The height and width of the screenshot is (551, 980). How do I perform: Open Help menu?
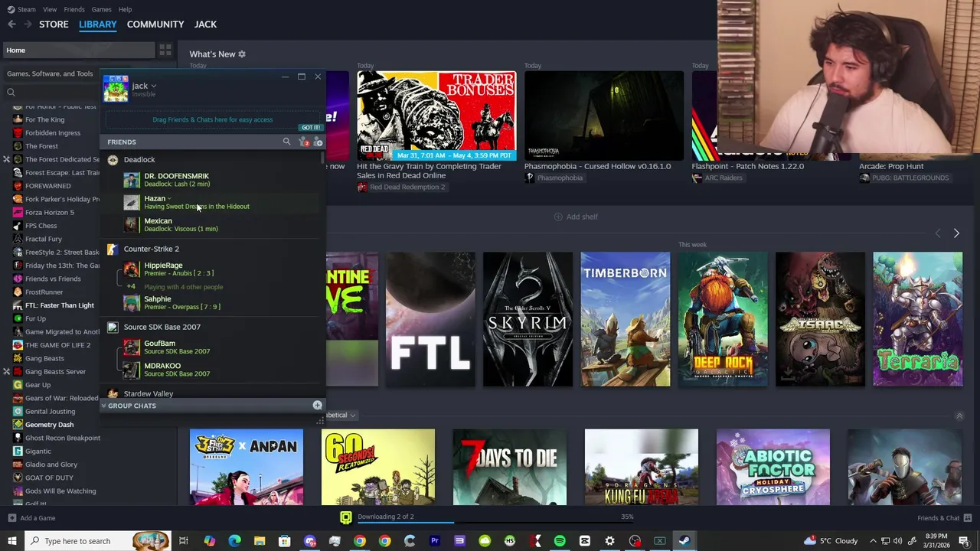(x=125, y=9)
